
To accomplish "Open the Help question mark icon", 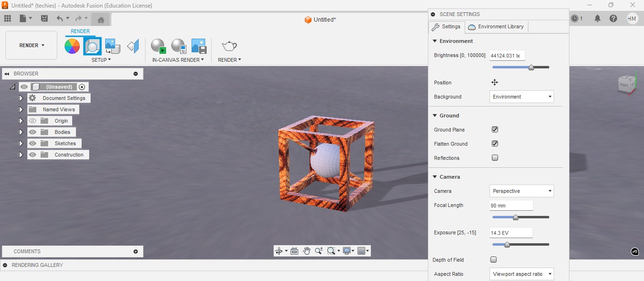I will (x=613, y=18).
